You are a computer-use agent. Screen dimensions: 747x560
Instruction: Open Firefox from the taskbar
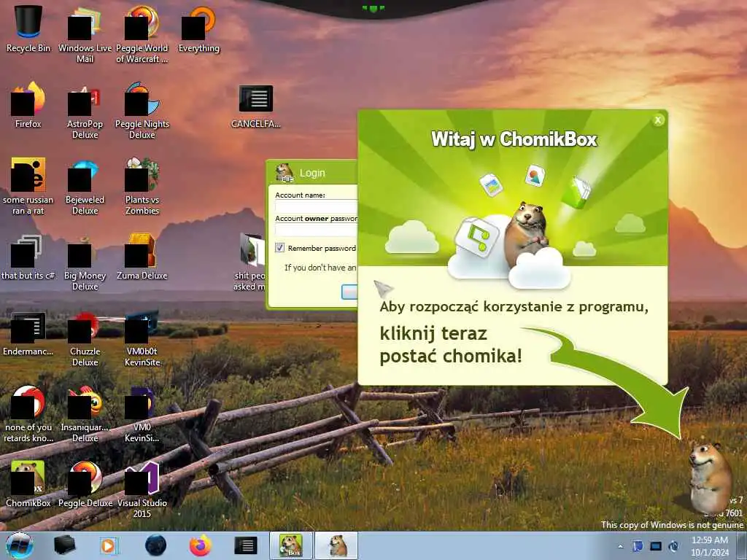tap(200, 545)
